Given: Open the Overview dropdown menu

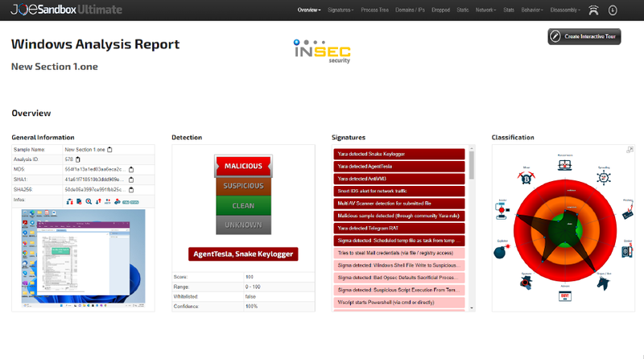Looking at the screenshot, I should 309,10.
